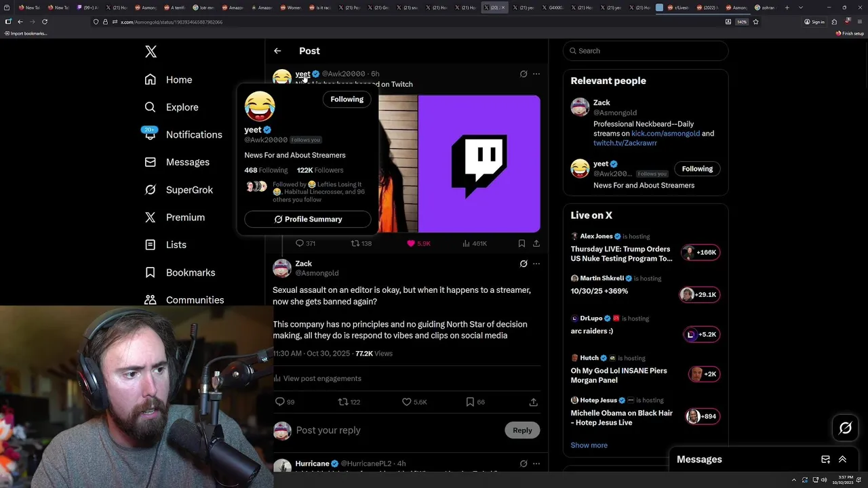Reload the browser page
868x488 pixels.
pyautogui.click(x=45, y=22)
